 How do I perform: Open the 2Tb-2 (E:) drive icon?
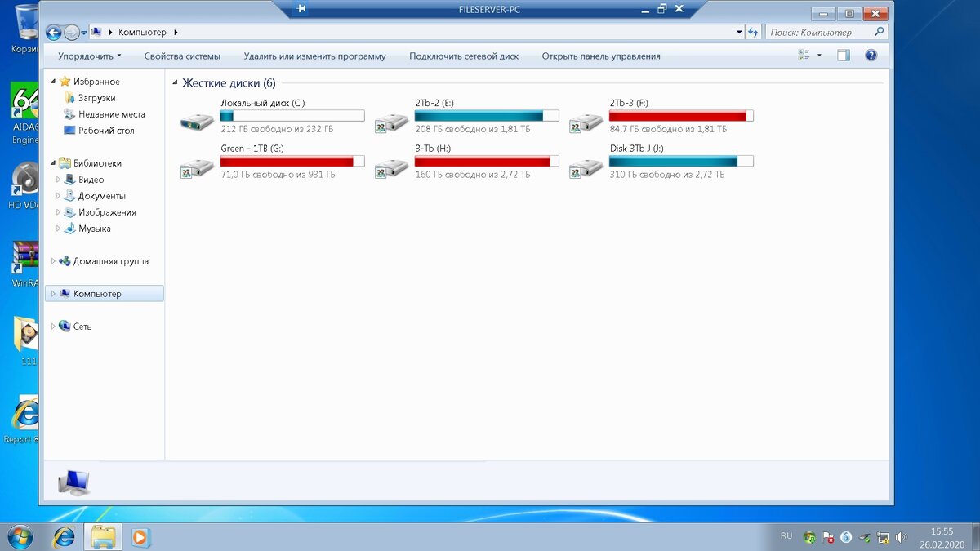pyautogui.click(x=391, y=122)
